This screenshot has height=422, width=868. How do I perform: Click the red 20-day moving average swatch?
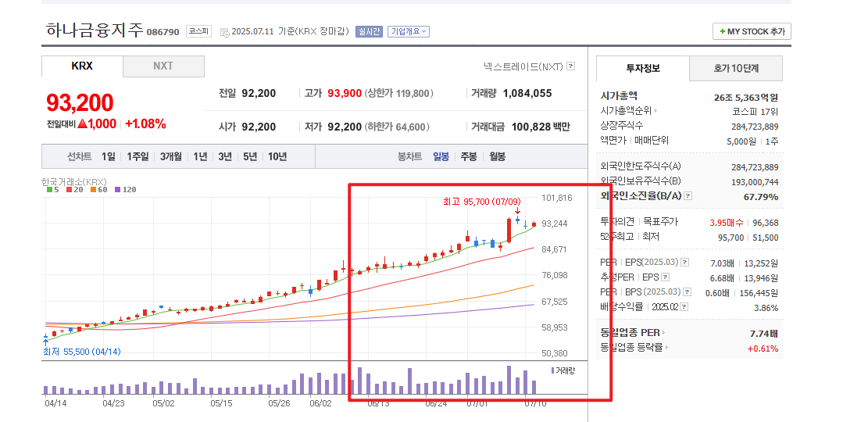click(68, 189)
